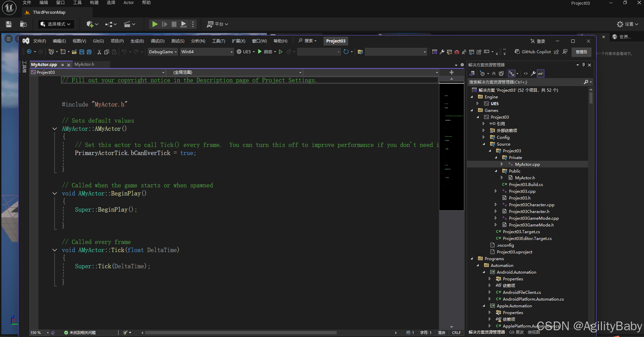The image size is (644, 337).
Task: Open the Project03 scope dropdown in editor
Action: 98,72
